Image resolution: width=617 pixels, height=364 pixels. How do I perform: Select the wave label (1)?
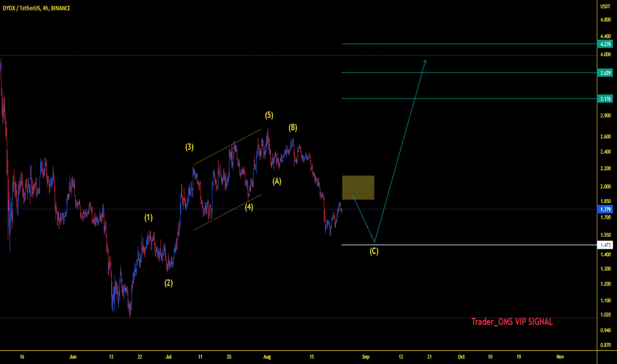148,218
